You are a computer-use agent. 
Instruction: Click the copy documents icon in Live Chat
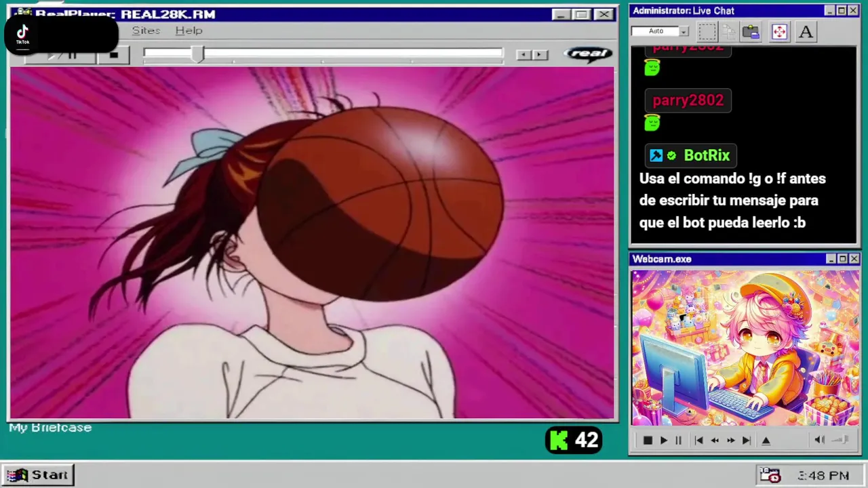[729, 31]
